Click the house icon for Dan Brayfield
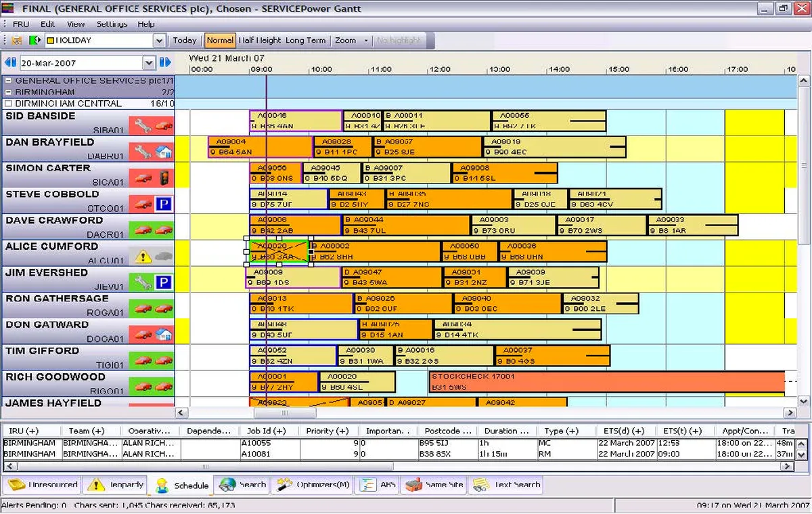812x514 pixels. [x=163, y=152]
